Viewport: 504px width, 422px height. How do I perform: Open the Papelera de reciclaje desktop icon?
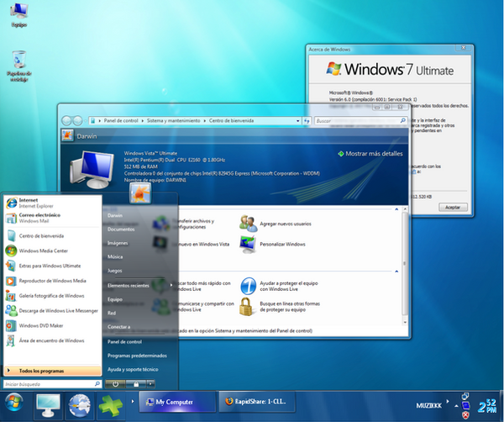[19, 66]
